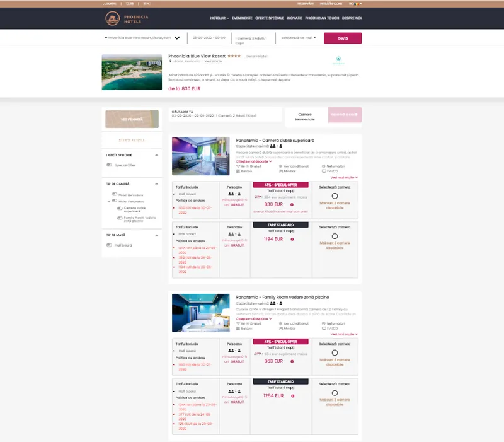Viewport: 504px width, 442px height.
Task: Click the resort brand logo near hotel description
Action: coord(340,61)
